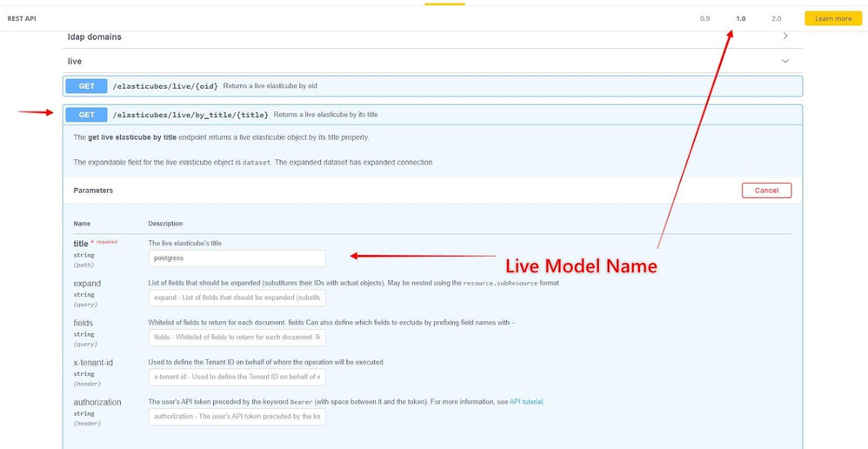The height and width of the screenshot is (449, 868).
Task: Collapse the /elasticubes/live/by_title/{title} endpoint path
Action: (x=190, y=115)
